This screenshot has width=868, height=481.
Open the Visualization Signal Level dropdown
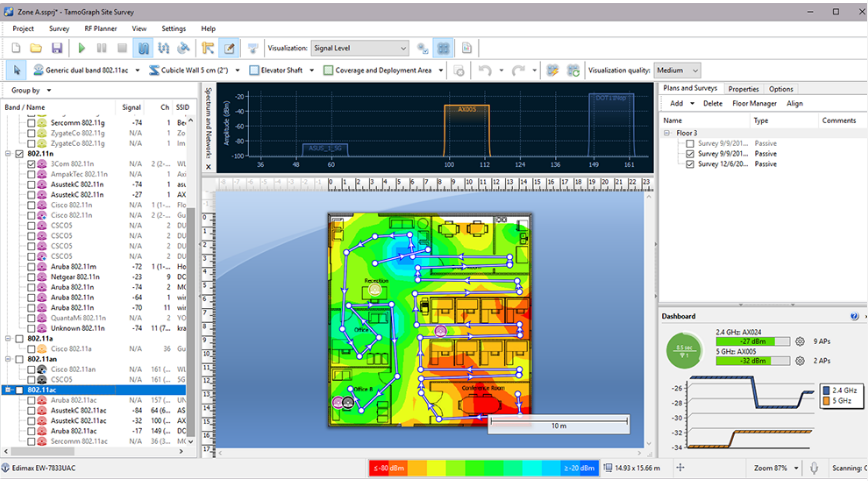click(360, 48)
